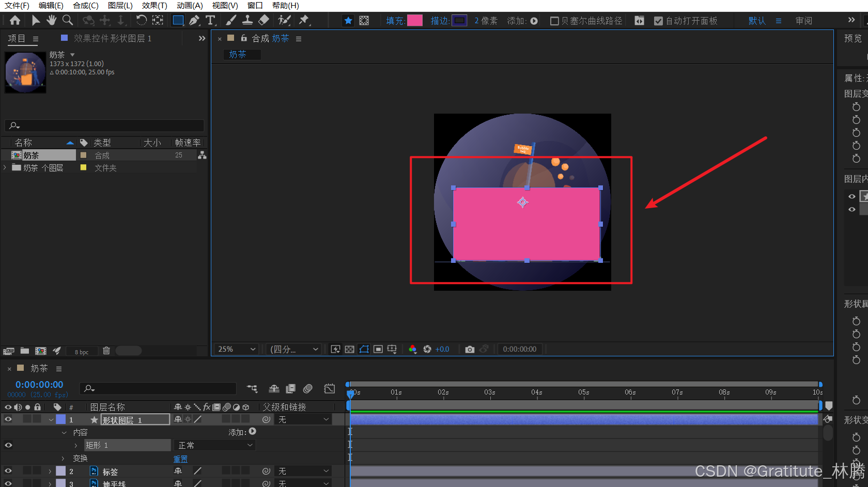Click the pink 填充 fill color swatch

[415, 21]
